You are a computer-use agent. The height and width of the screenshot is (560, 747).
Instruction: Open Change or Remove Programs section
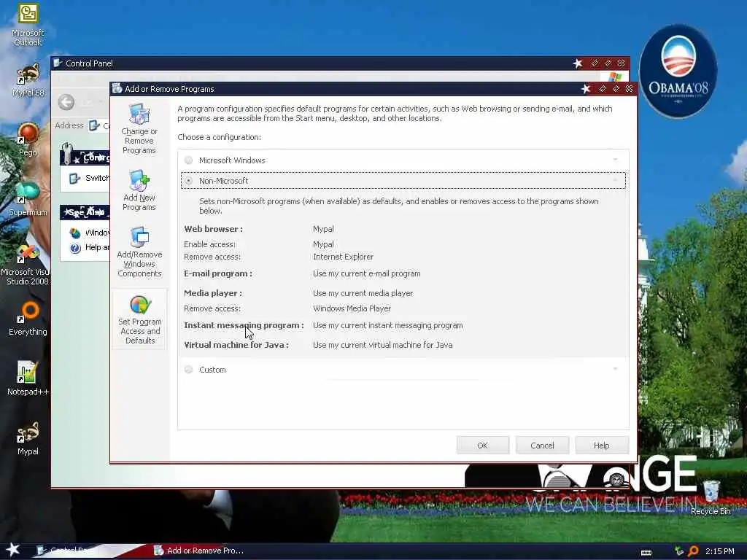tap(139, 128)
